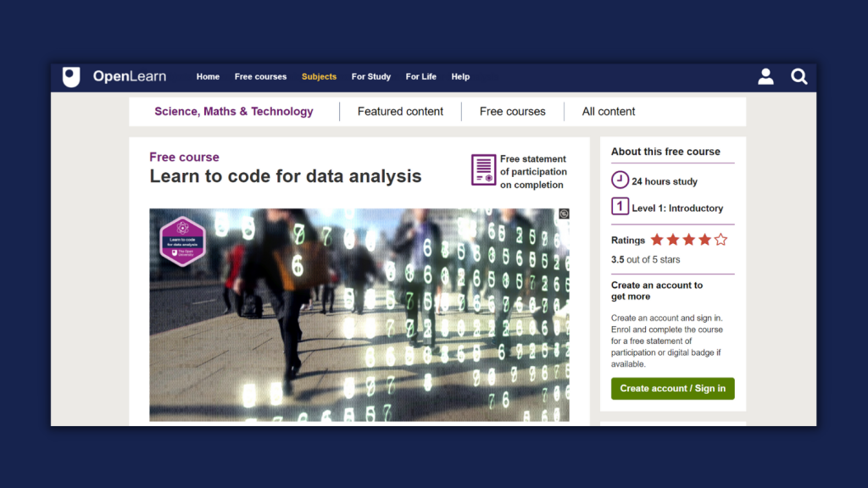Click the OpenLearn shield logo icon
The image size is (868, 488).
(71, 77)
